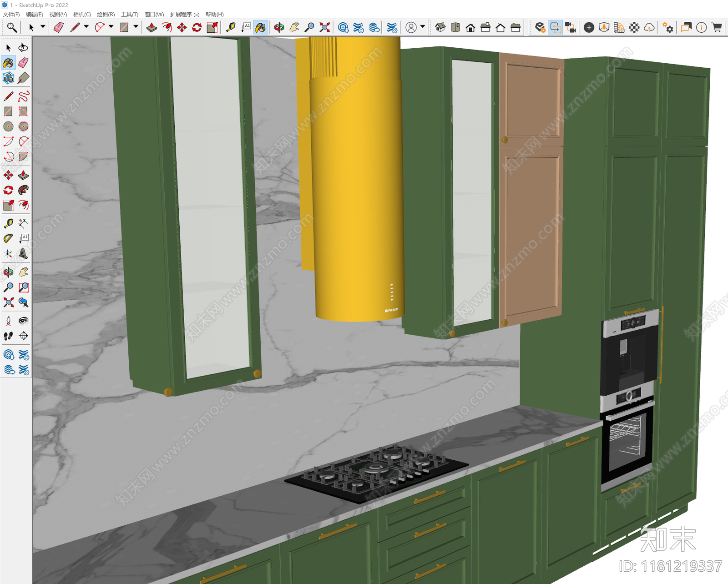Select the Walk footprints tool
The image size is (728, 584).
(x=8, y=336)
